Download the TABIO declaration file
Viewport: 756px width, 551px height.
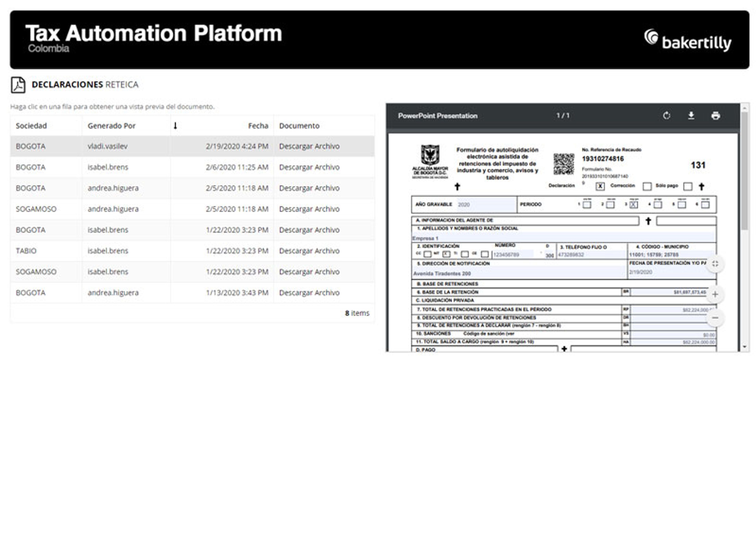[309, 251]
